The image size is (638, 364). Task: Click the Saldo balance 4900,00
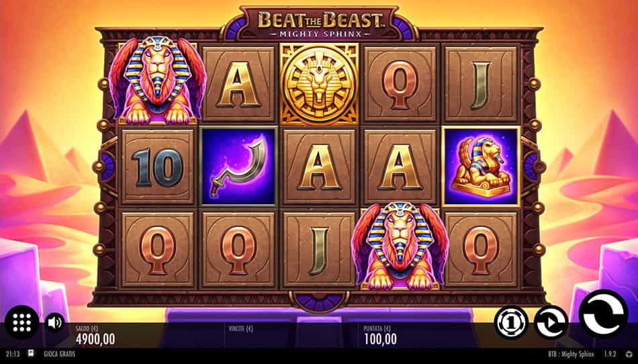click(95, 338)
